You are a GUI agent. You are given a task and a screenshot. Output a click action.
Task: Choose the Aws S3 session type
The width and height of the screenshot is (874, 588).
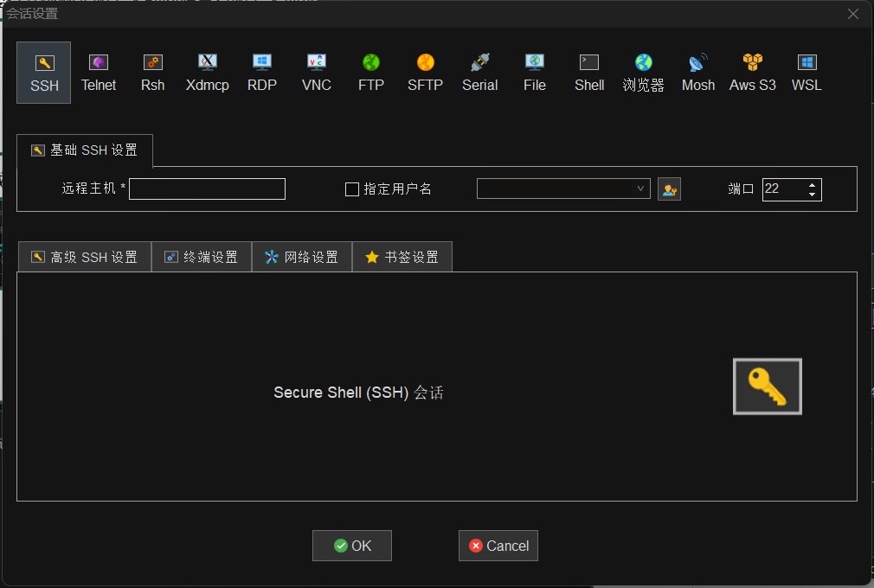[x=753, y=73]
